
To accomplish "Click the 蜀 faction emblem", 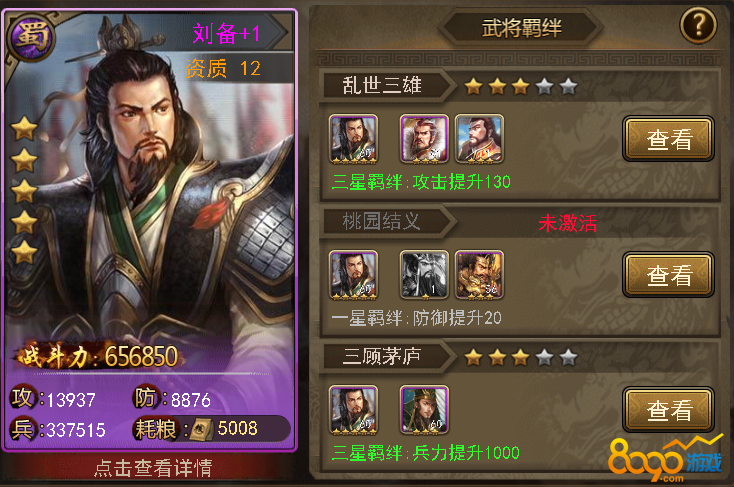I will pos(31,37).
